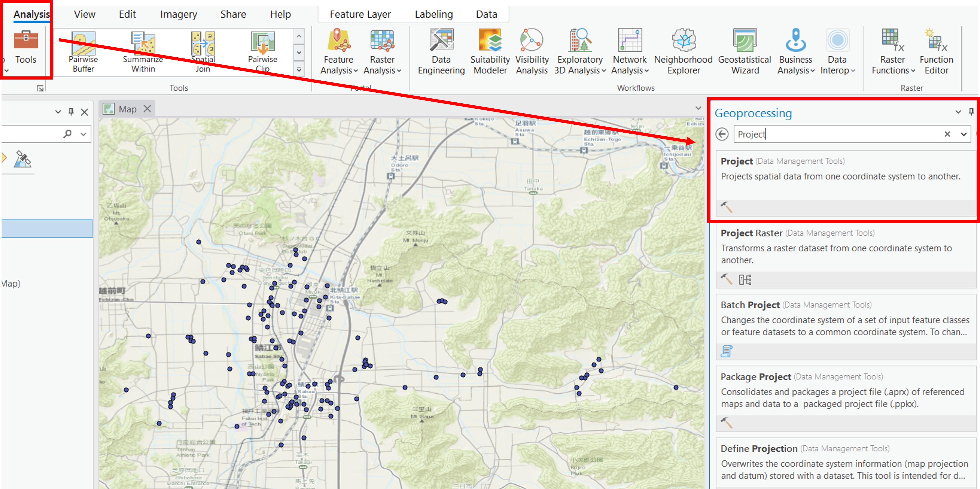Open Geoprocessing pane options chevron
This screenshot has width=980, height=489.
(958, 112)
